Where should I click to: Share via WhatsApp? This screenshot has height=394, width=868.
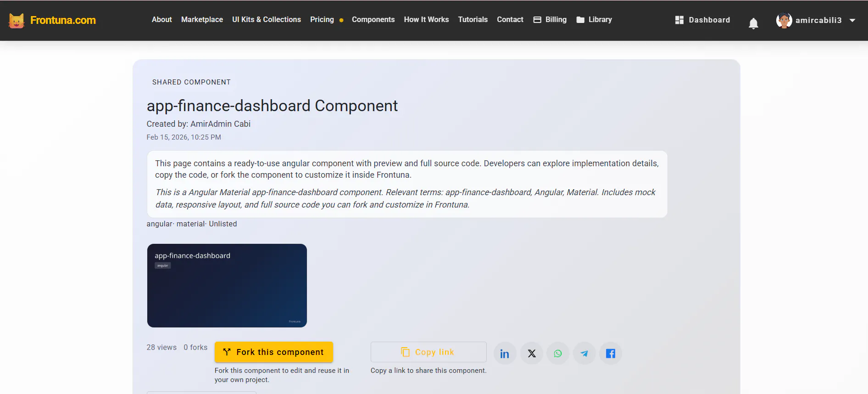pyautogui.click(x=558, y=354)
